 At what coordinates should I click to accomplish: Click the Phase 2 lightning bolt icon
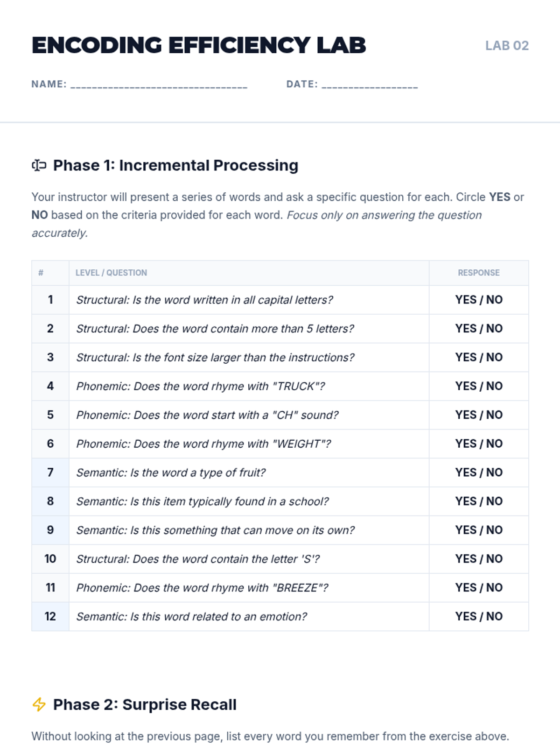[39, 704]
